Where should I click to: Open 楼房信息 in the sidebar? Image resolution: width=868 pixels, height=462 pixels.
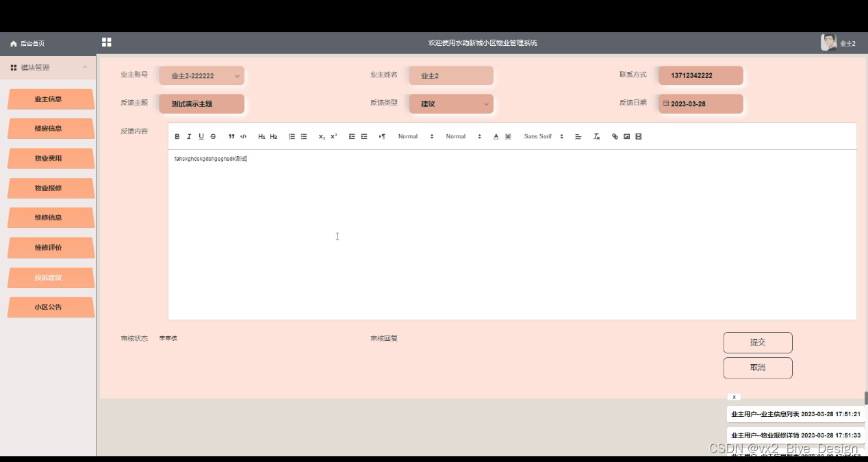[x=51, y=129]
